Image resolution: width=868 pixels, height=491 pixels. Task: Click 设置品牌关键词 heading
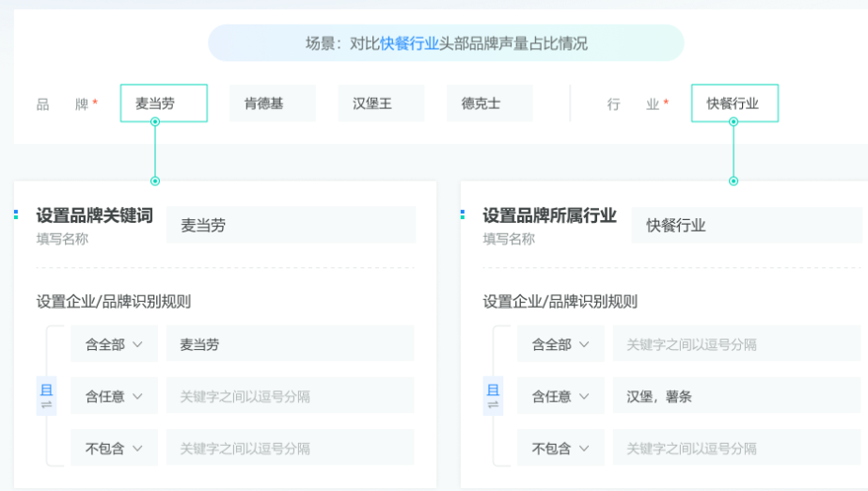[x=95, y=215]
